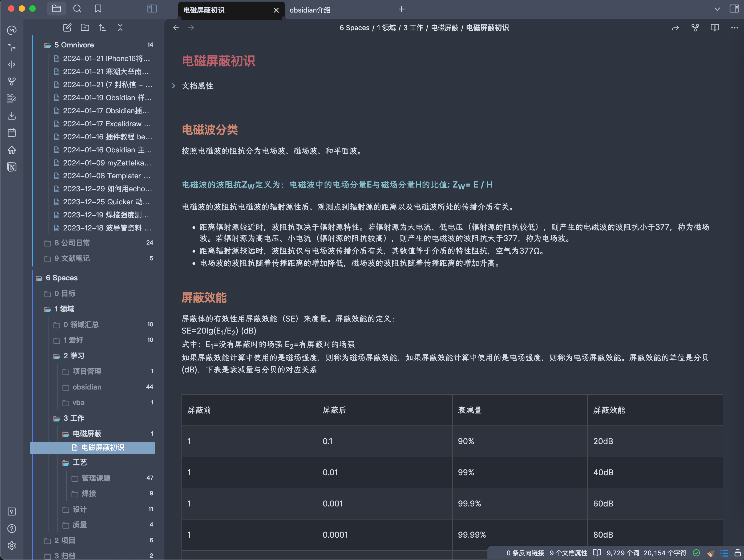Open help question-mark icon
744x560 pixels.
[x=12, y=529]
